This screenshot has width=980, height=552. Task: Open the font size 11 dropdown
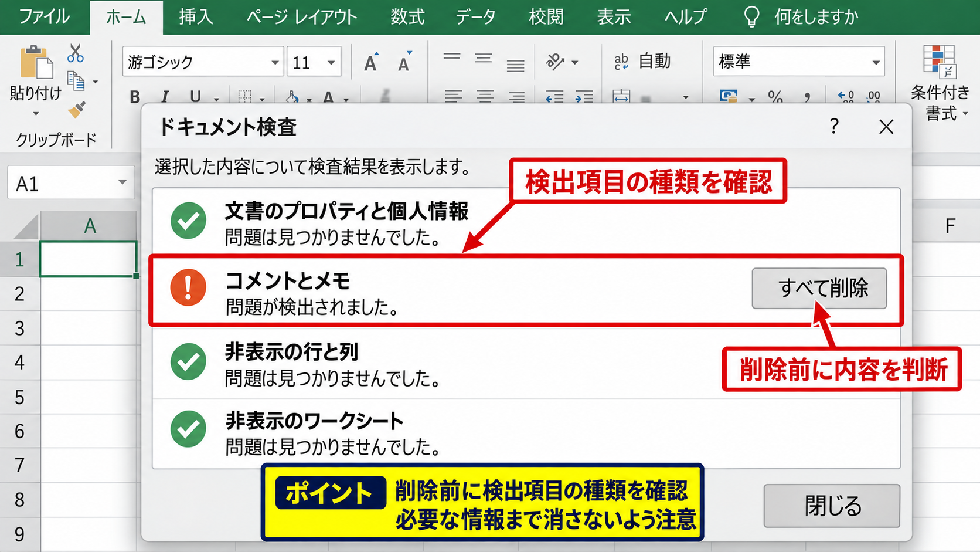pos(331,62)
